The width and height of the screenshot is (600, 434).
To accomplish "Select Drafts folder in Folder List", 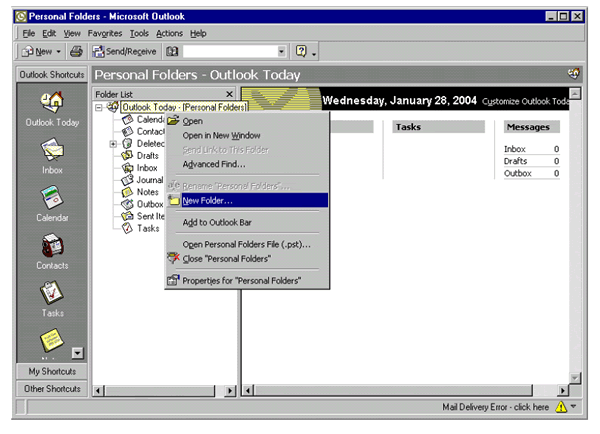I will point(140,156).
